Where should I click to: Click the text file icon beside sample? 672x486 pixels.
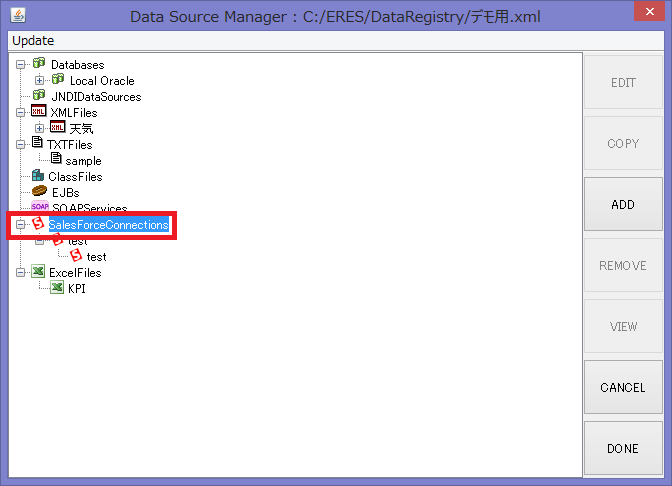point(56,159)
